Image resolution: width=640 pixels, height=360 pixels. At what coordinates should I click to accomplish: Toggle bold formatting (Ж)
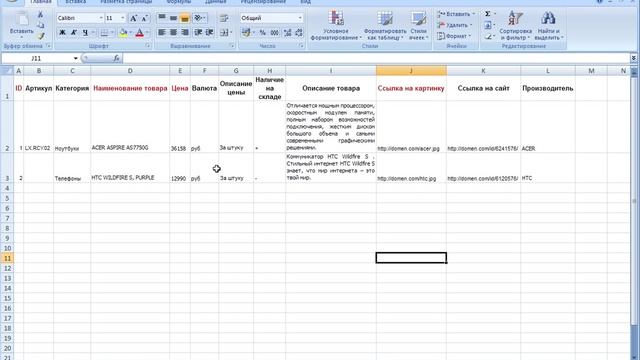pos(62,32)
